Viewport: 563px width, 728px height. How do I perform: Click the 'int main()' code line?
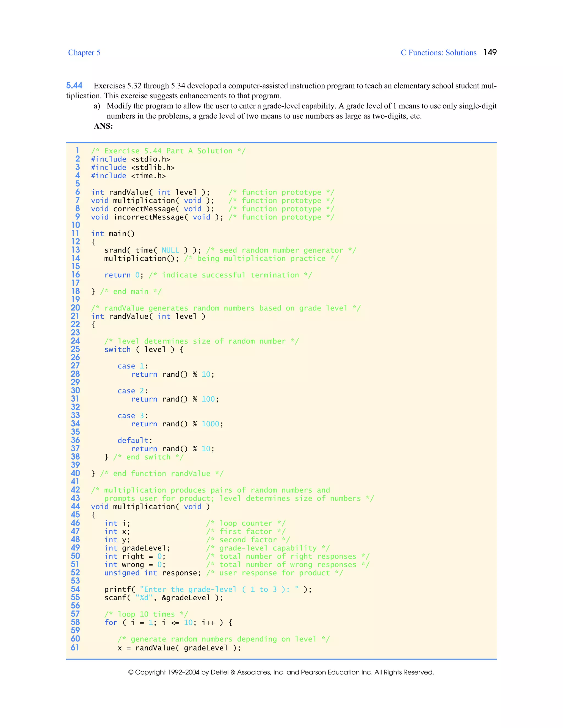(113, 234)
